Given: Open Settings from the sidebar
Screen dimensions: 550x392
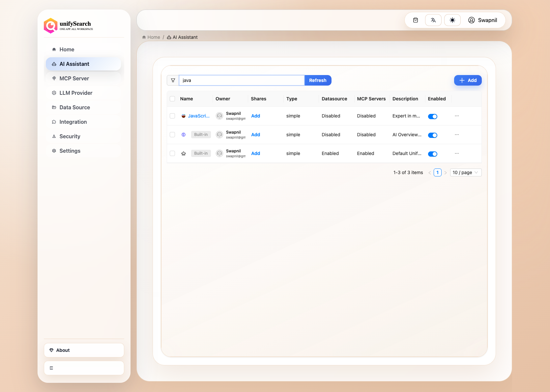Looking at the screenshot, I should coord(70,151).
